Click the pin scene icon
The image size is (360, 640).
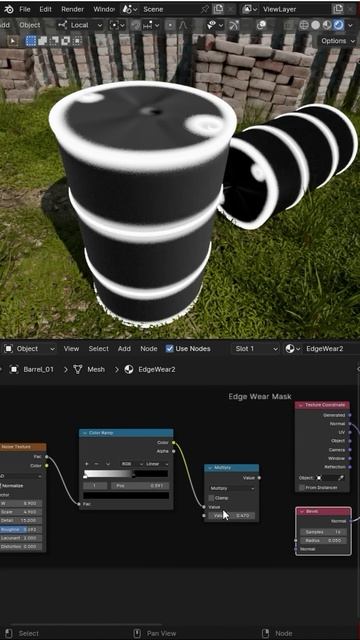[204, 9]
